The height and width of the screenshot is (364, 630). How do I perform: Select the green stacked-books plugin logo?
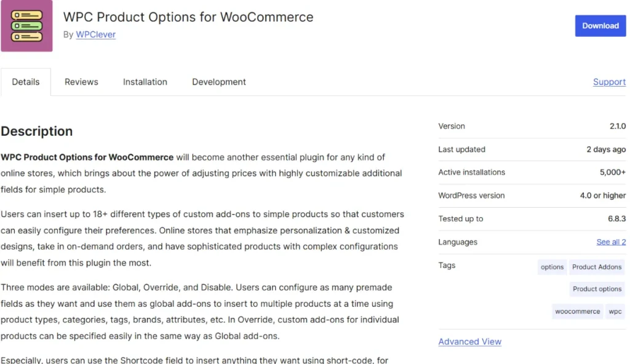[x=26, y=26]
